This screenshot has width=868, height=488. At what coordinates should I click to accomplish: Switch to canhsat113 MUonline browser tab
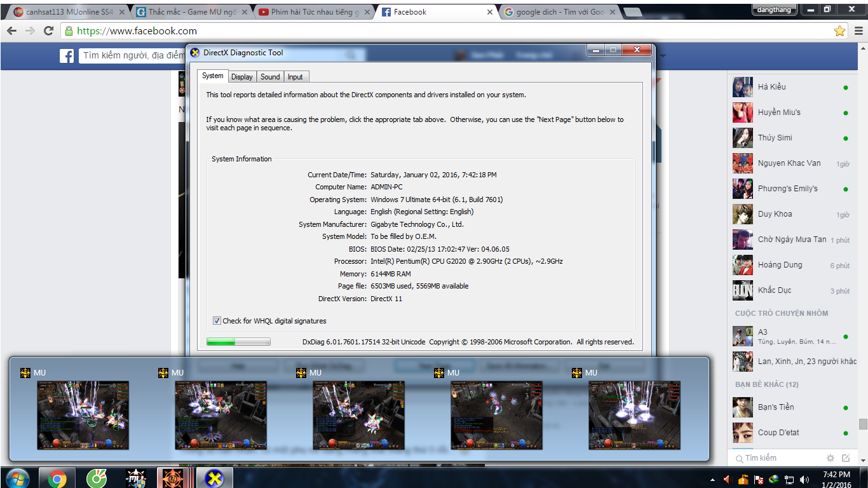(69, 12)
